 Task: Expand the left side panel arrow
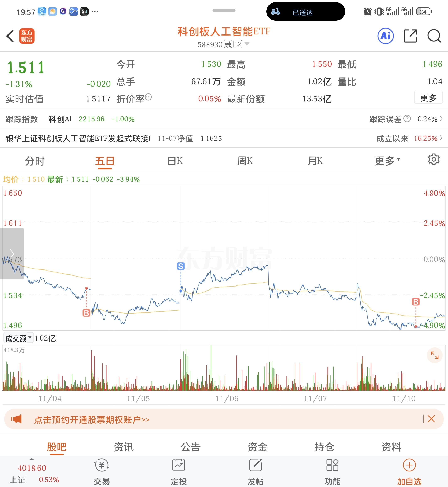[x=12, y=253]
